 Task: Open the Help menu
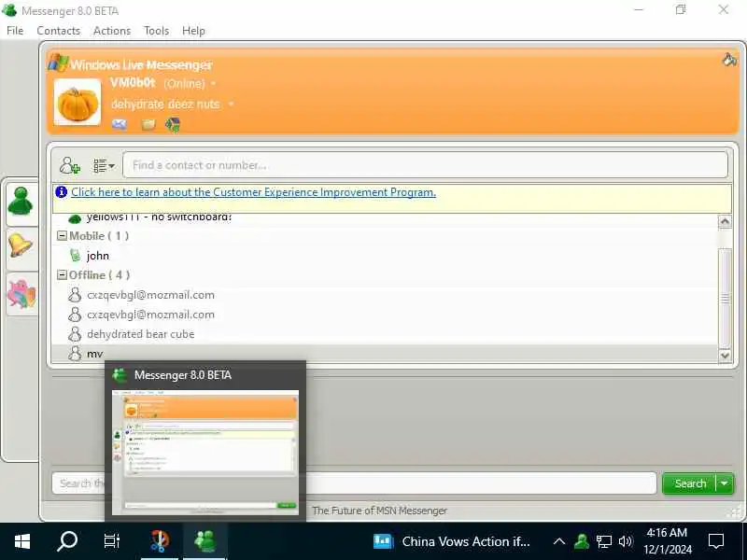click(193, 31)
